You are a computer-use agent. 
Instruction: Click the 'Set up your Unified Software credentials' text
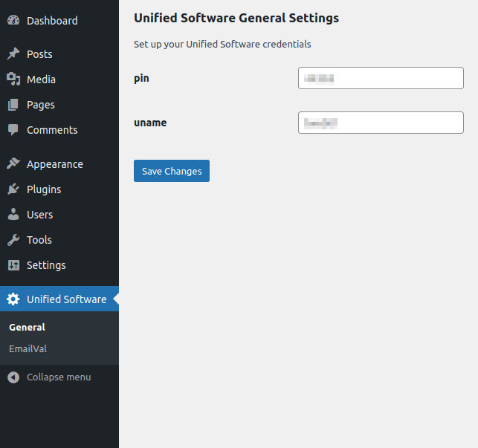click(222, 45)
